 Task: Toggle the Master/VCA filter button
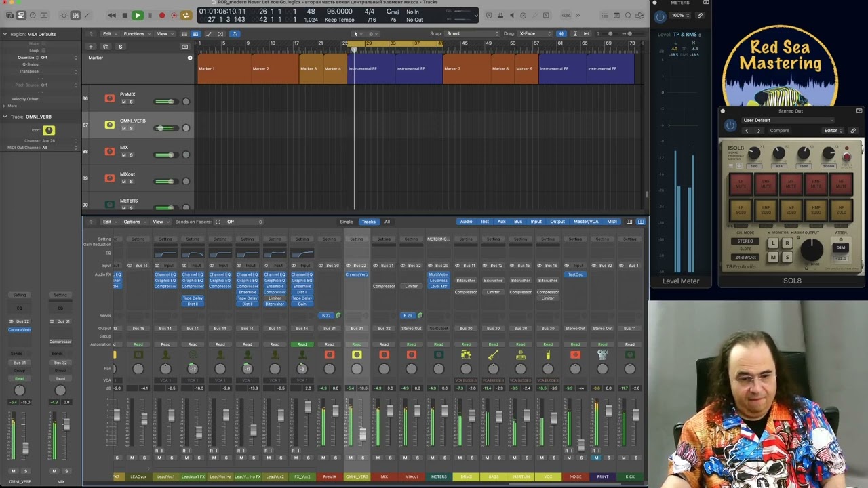pyautogui.click(x=586, y=222)
